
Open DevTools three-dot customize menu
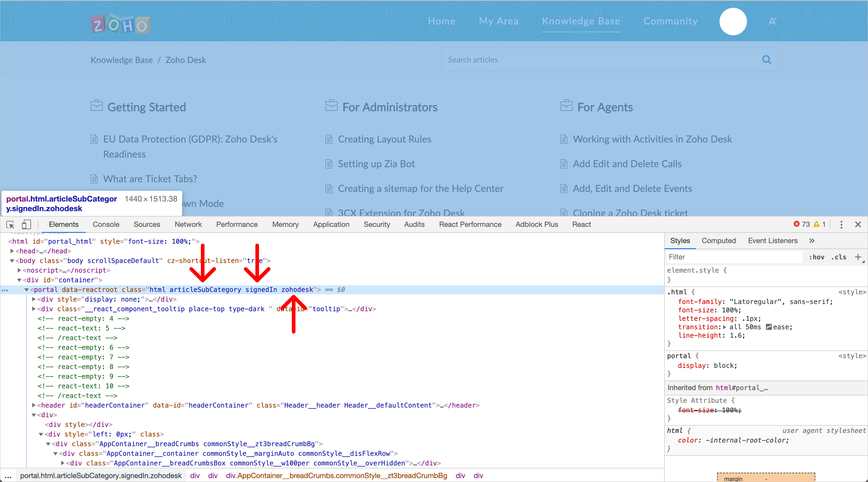click(841, 224)
